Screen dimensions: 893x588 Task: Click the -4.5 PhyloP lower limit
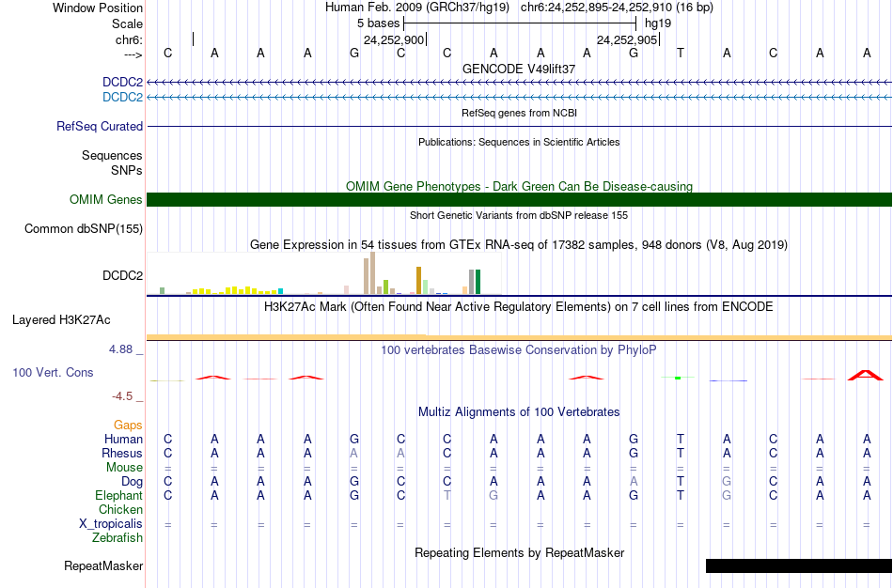click(122, 395)
